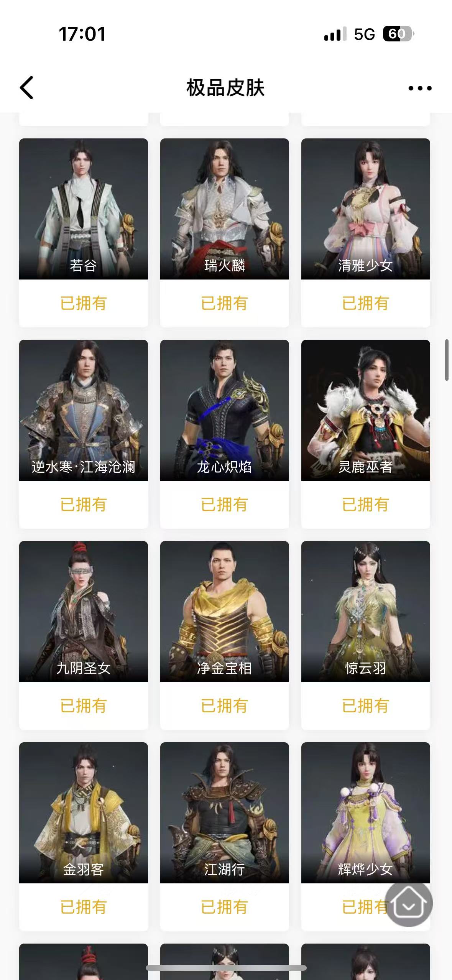Open the three-dot more options menu

click(420, 88)
